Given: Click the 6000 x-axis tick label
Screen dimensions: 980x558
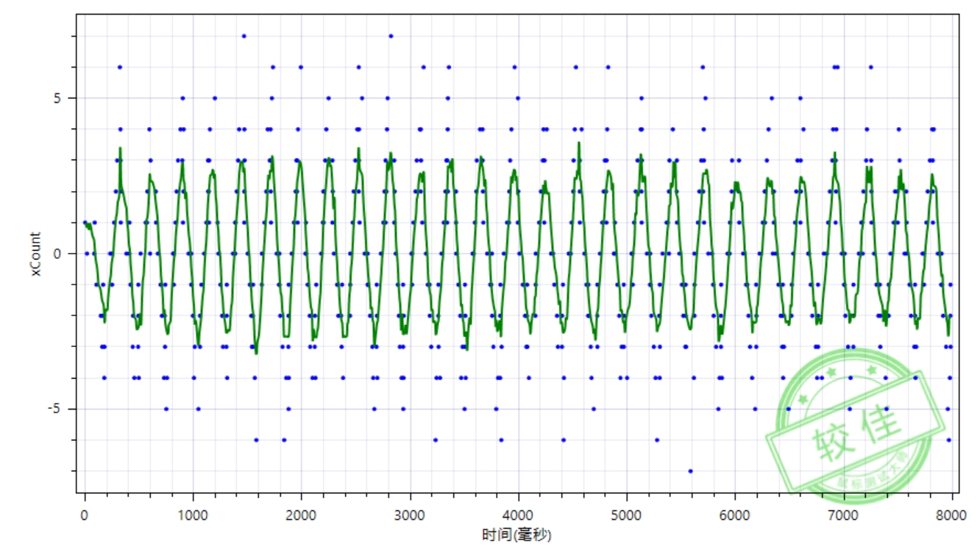Looking at the screenshot, I should coord(735,516).
